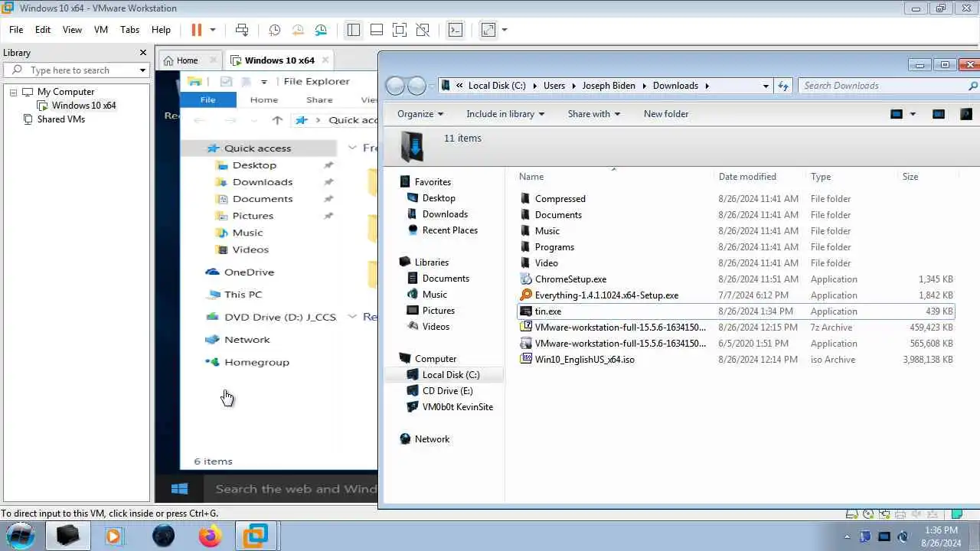Click the refresh icon beside the address bar
This screenshot has width=980, height=551.
(x=783, y=86)
